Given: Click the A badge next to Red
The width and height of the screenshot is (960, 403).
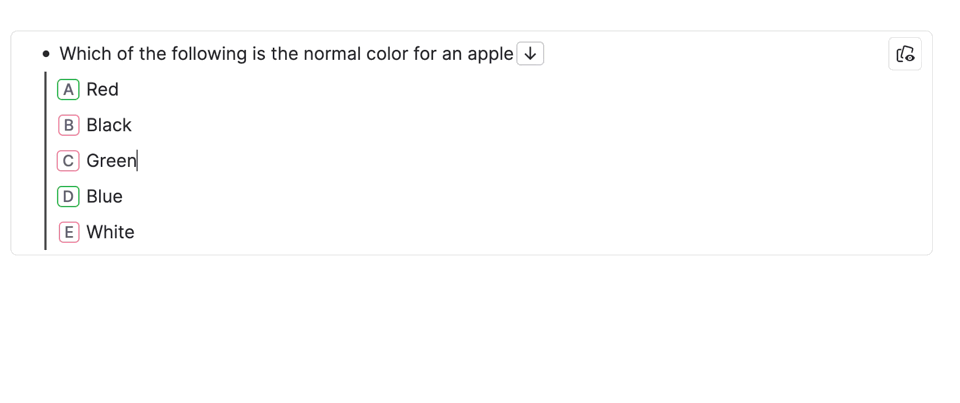Looking at the screenshot, I should point(68,90).
